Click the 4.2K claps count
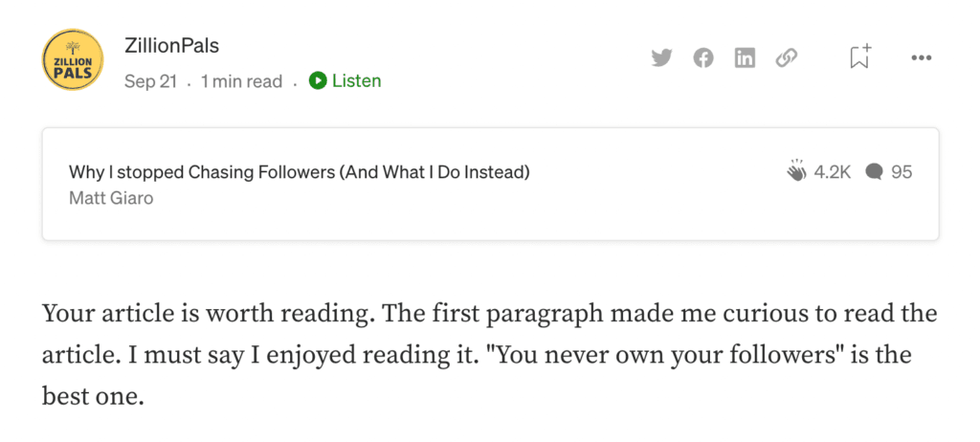The height and width of the screenshot is (442, 980). [x=833, y=171]
